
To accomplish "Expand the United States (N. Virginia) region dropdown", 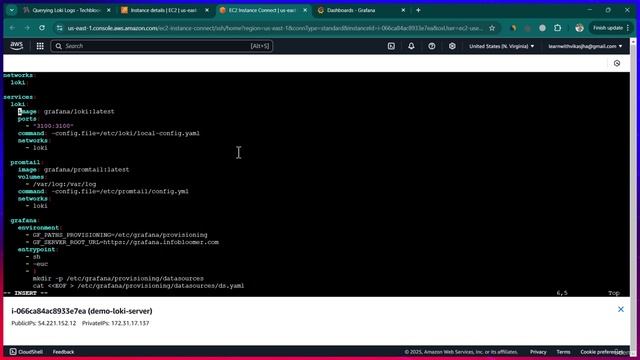I will coord(501,46).
